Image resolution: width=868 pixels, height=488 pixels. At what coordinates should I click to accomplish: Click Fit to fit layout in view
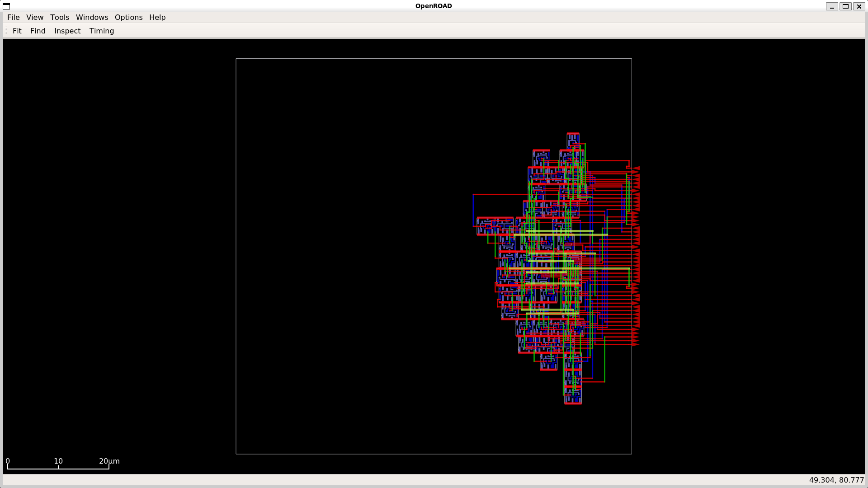pos(17,31)
